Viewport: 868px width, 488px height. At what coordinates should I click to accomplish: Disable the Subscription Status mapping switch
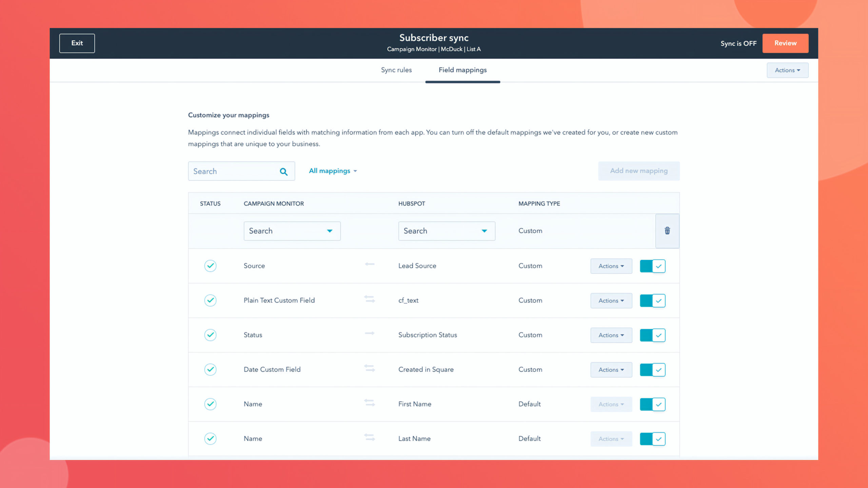click(x=652, y=335)
